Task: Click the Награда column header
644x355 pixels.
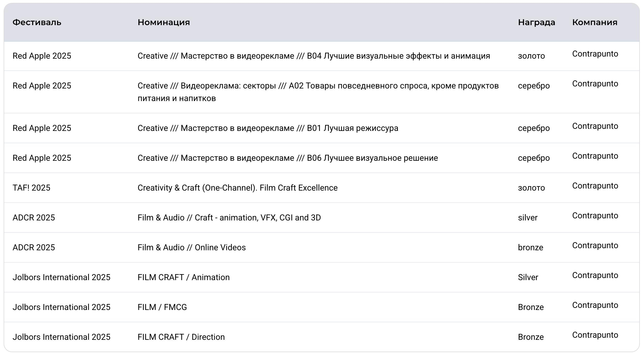Action: click(x=536, y=22)
